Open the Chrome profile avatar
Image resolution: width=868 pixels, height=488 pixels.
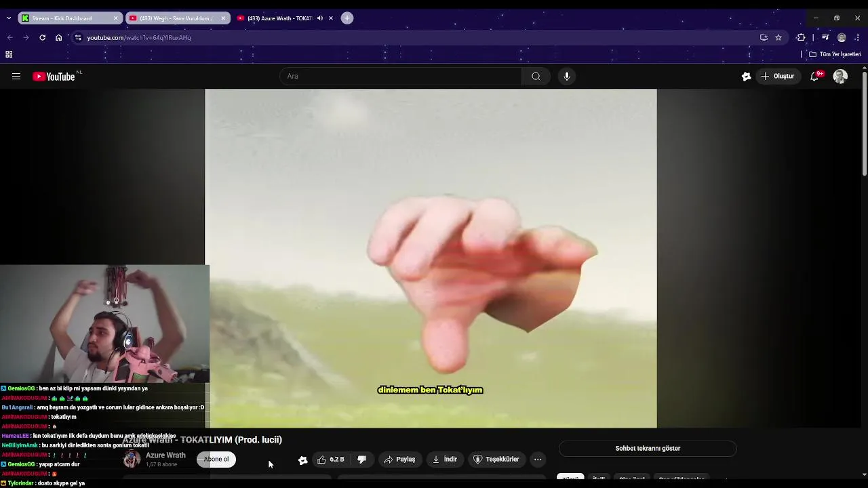pos(842,38)
